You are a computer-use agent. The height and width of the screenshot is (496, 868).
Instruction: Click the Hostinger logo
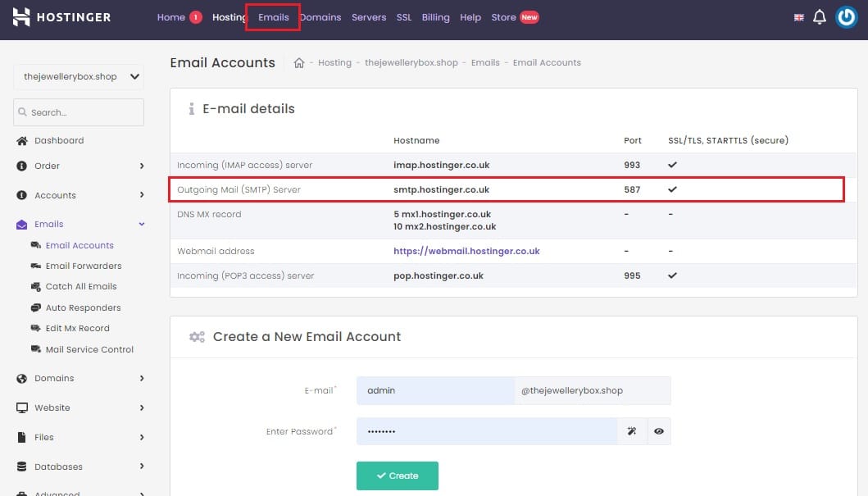click(61, 17)
